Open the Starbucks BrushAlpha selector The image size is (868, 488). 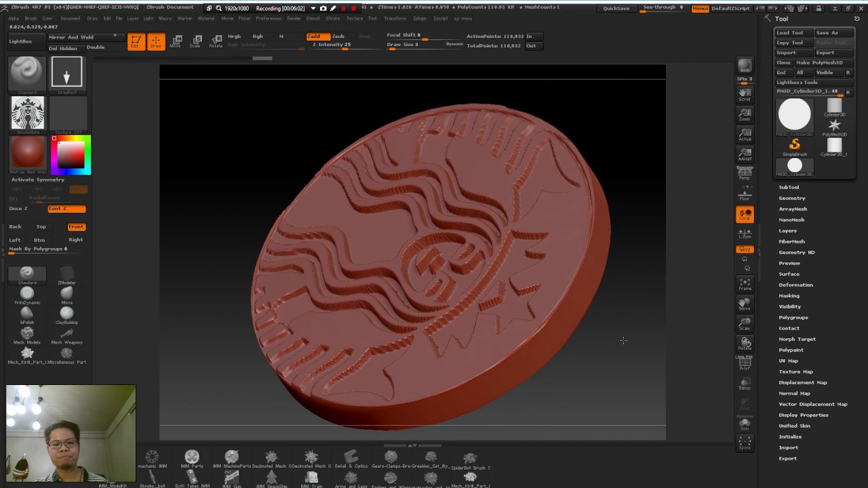point(27,113)
